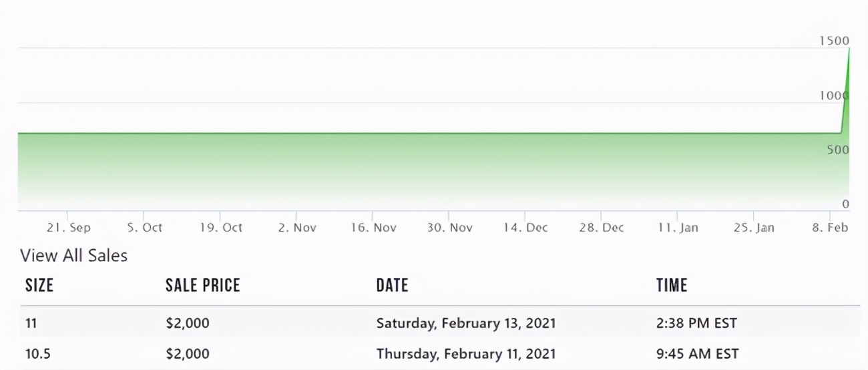Click the Thursday, February 11, 2021 date cell

point(465,354)
